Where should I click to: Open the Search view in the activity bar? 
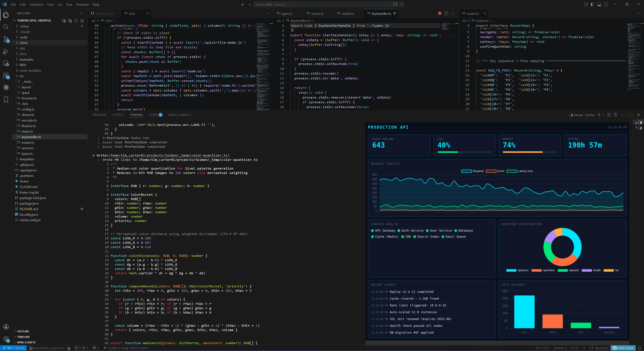[6, 27]
